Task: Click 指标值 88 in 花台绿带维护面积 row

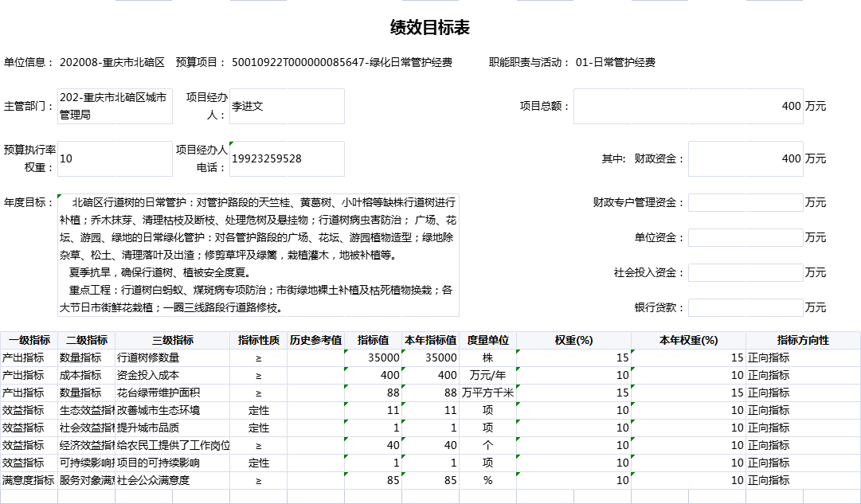Action: [x=374, y=393]
